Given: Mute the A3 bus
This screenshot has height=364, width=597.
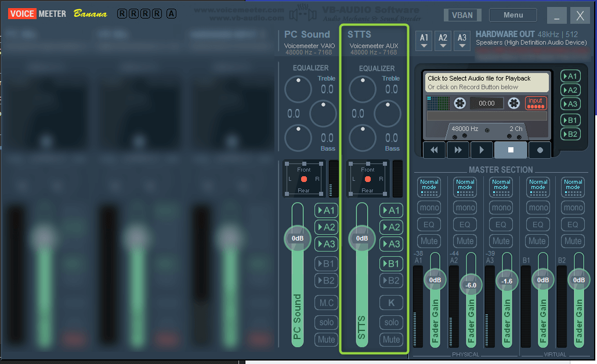Looking at the screenshot, I should point(501,241).
